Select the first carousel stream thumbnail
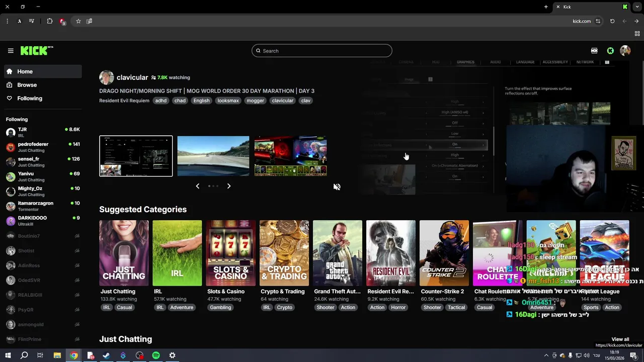This screenshot has height=362, width=644. (136, 156)
